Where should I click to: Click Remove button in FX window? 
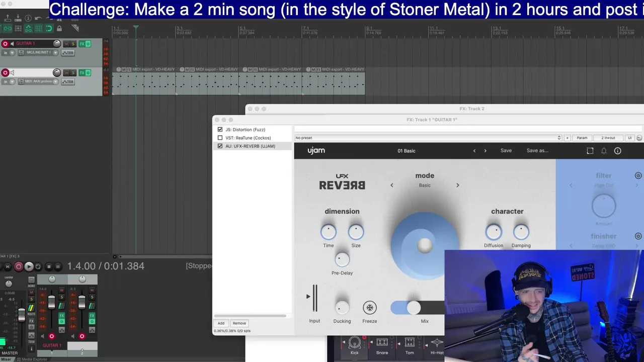click(239, 323)
